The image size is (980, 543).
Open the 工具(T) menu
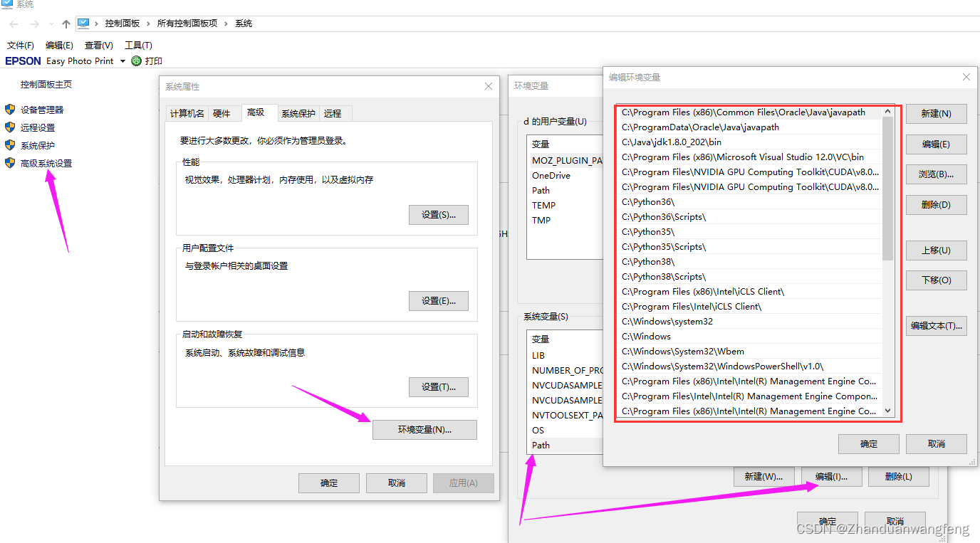pos(138,45)
